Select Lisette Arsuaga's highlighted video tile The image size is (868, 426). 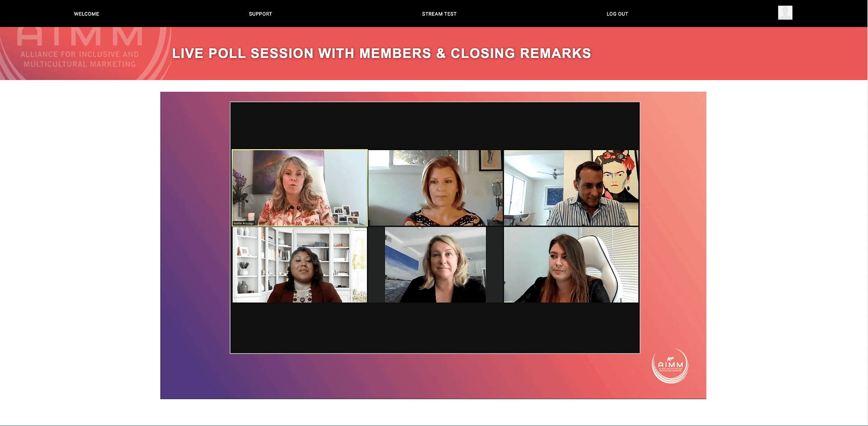(x=300, y=188)
